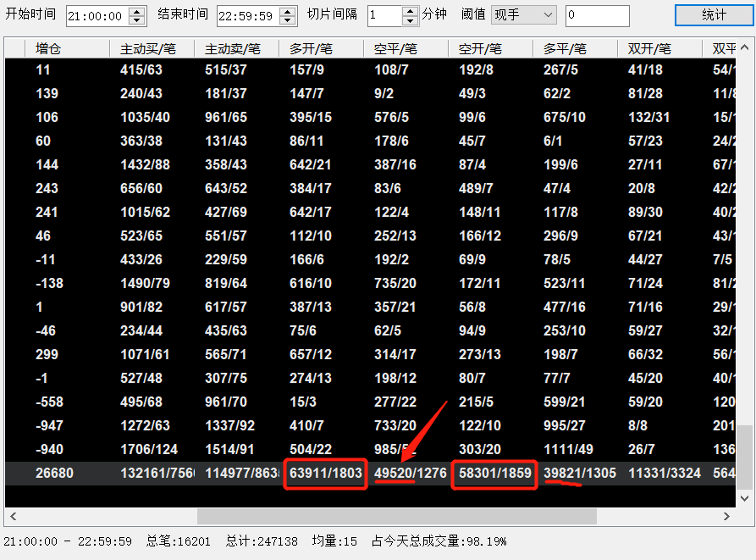Viewport: 756px width, 560px height.
Task: Click the cell 1514/91
Action: 229,450
